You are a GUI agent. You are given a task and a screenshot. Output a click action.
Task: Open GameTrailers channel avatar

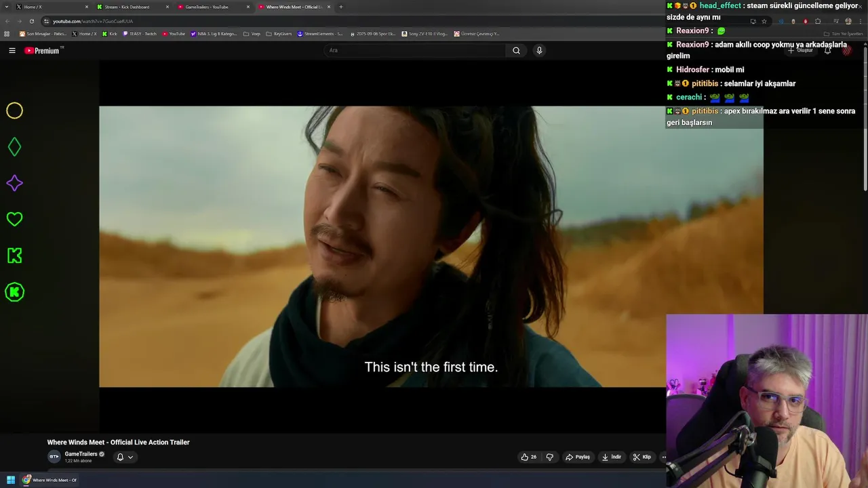(54, 457)
